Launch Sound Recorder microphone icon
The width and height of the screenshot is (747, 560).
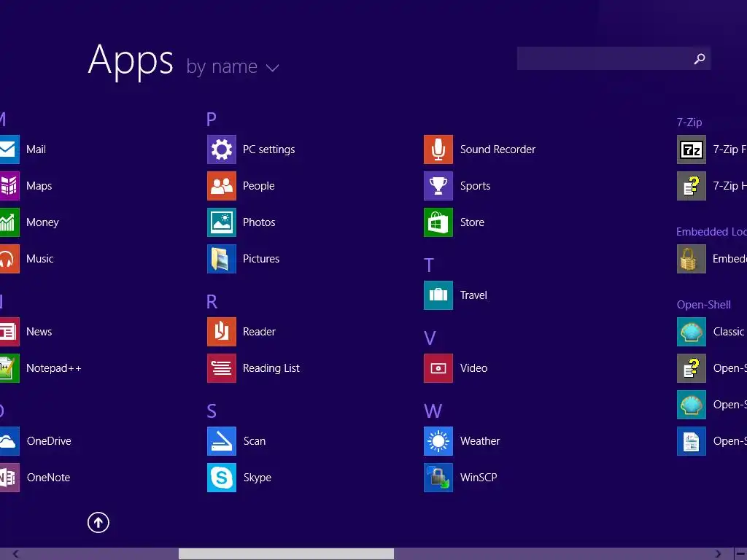[438, 149]
